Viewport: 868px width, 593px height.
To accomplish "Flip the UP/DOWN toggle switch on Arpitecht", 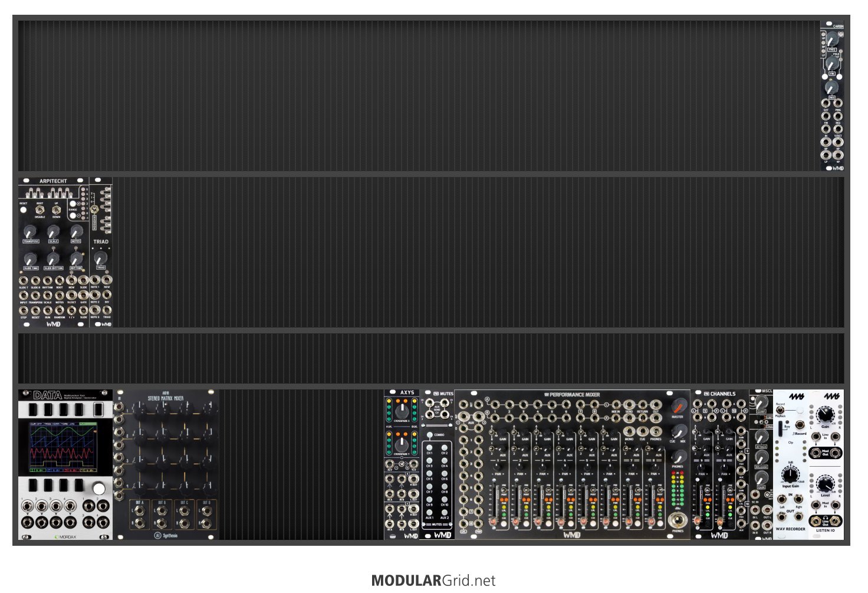I will [x=56, y=209].
